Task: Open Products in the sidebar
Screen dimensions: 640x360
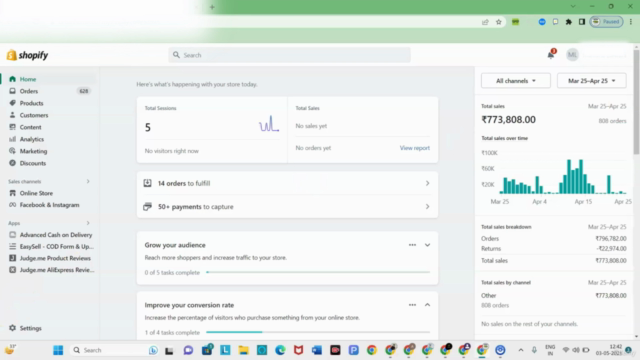Action: 31,103
